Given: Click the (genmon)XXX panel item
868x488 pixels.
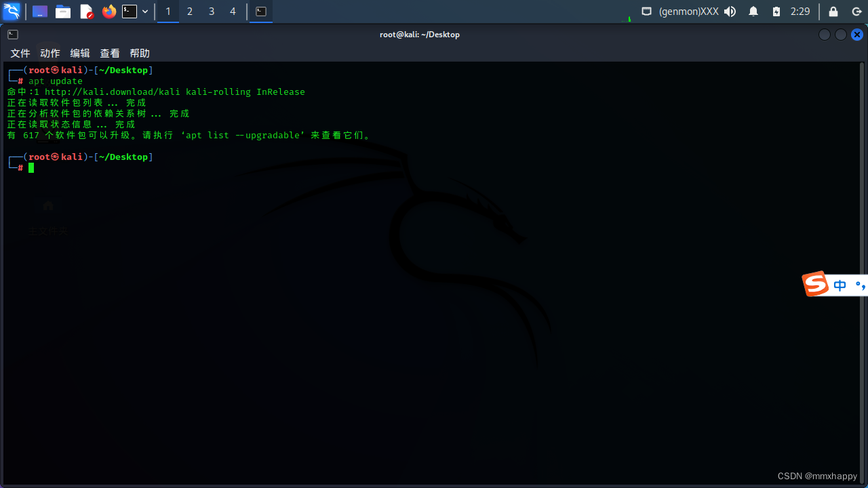Looking at the screenshot, I should point(689,12).
